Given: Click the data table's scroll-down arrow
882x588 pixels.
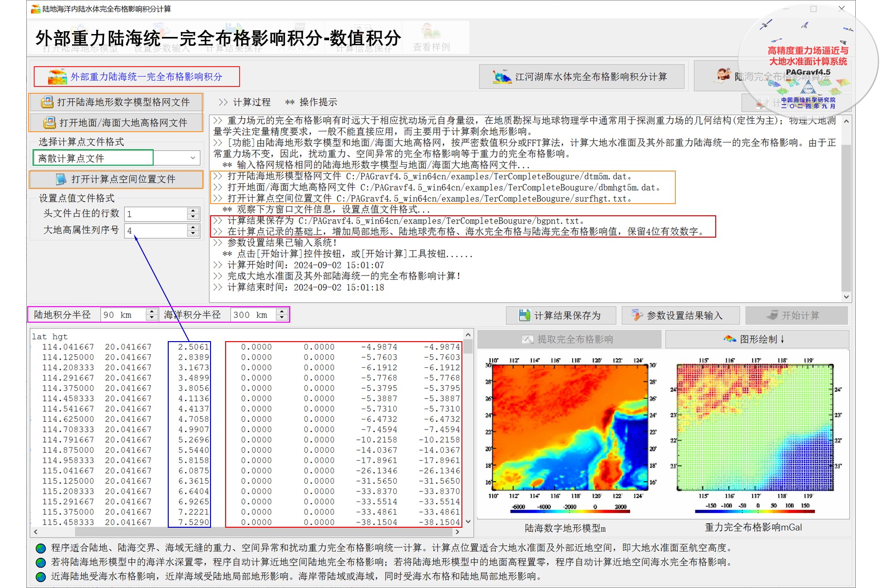Looking at the screenshot, I should [468, 521].
